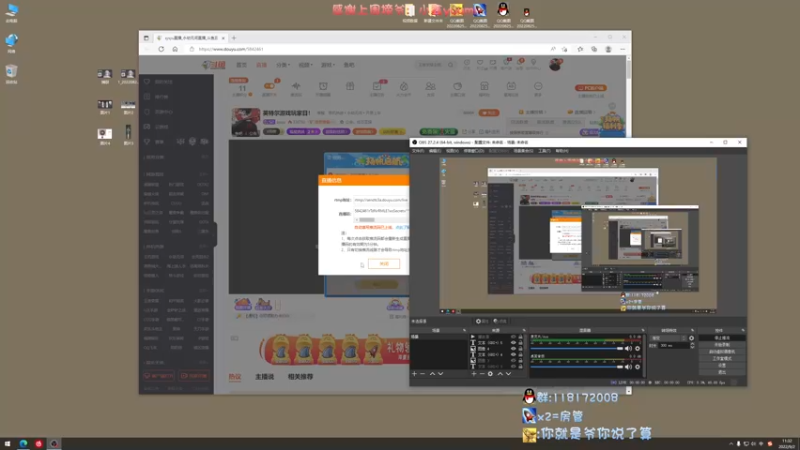Viewport: 800px width, 450px height.
Task: Refresh the Douyu page in browser
Action: coord(161,49)
